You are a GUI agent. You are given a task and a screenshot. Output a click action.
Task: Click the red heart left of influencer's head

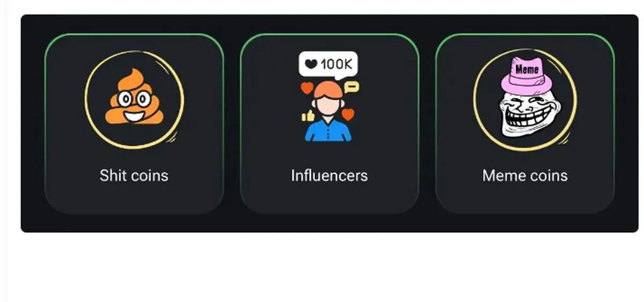[306, 89]
